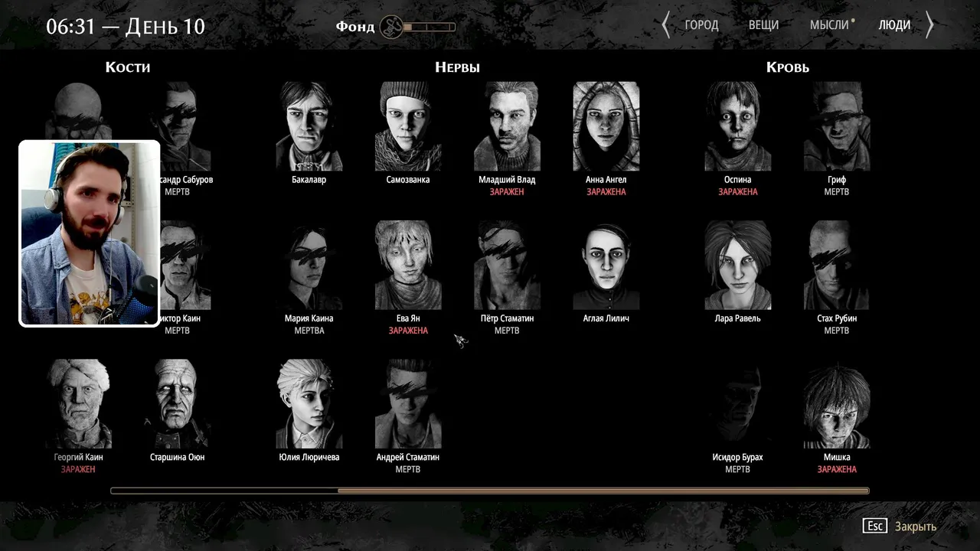
Task: Select Мария Каина portrait
Action: [x=309, y=265]
